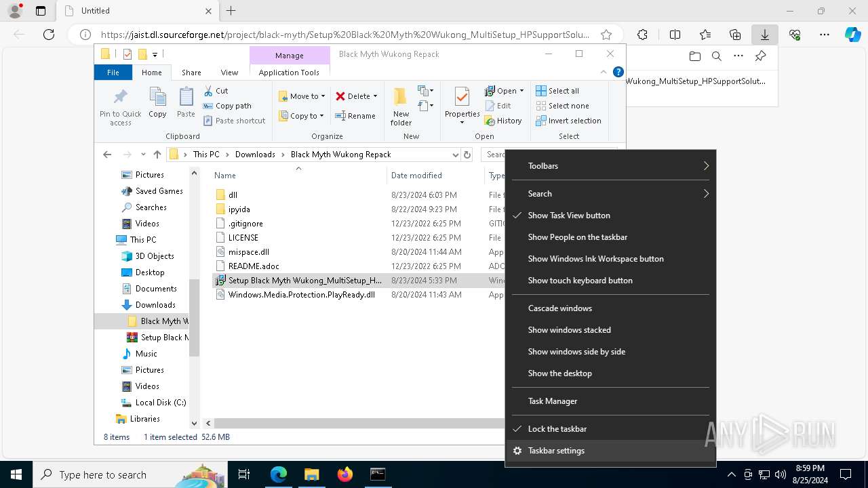Image resolution: width=868 pixels, height=488 pixels.
Task: Choose Cascade windows from context menu
Action: click(610, 308)
